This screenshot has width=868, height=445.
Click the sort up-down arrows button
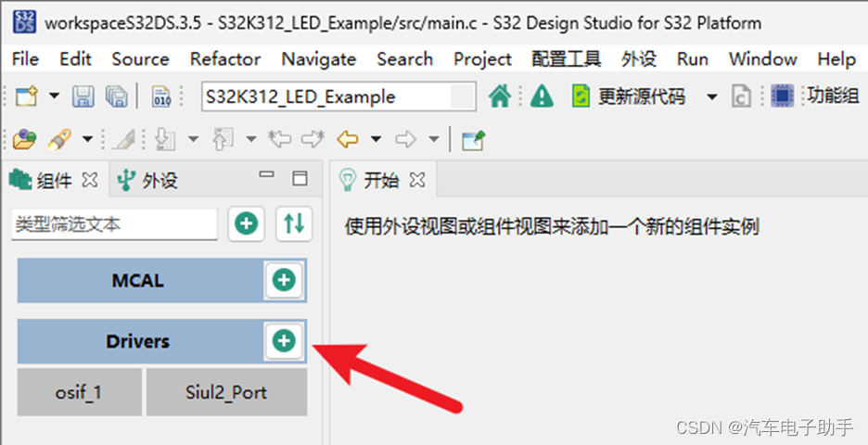(x=294, y=223)
